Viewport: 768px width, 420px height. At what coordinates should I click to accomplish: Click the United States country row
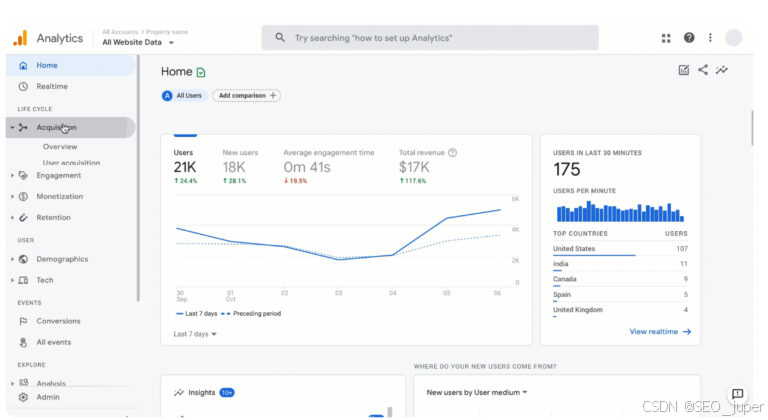(x=620, y=249)
